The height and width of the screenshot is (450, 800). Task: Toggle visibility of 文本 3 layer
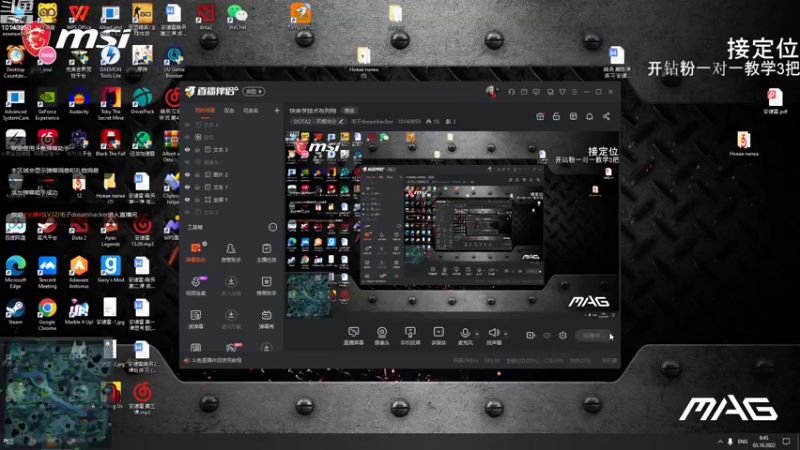tap(187, 149)
